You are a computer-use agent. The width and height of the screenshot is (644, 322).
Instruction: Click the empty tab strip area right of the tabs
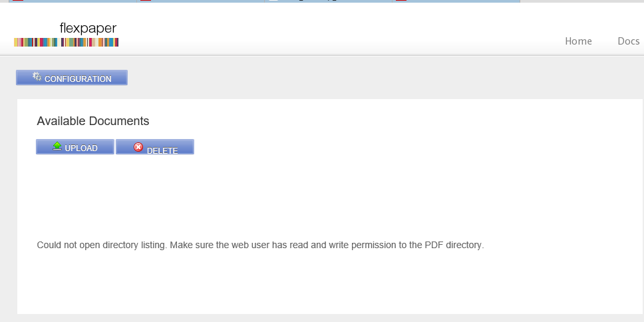pos(581,1)
